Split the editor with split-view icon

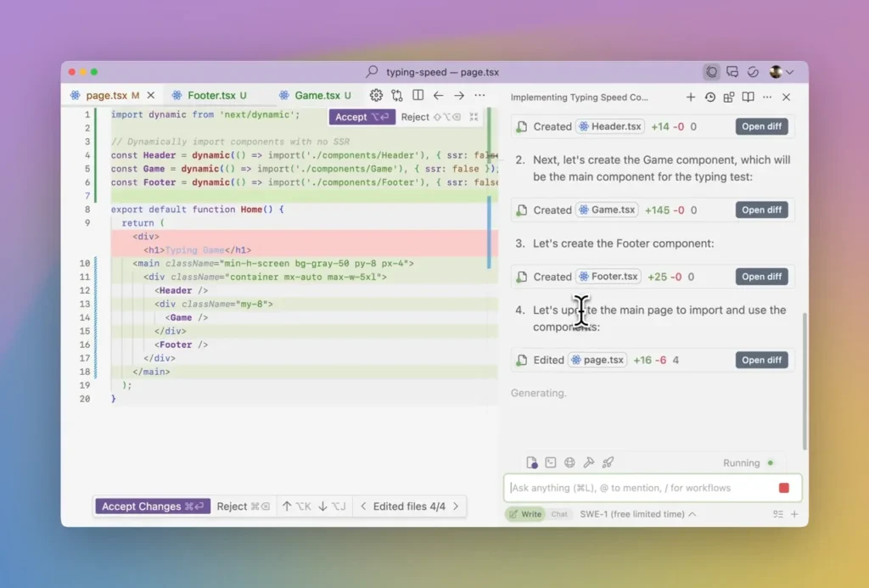tap(418, 95)
